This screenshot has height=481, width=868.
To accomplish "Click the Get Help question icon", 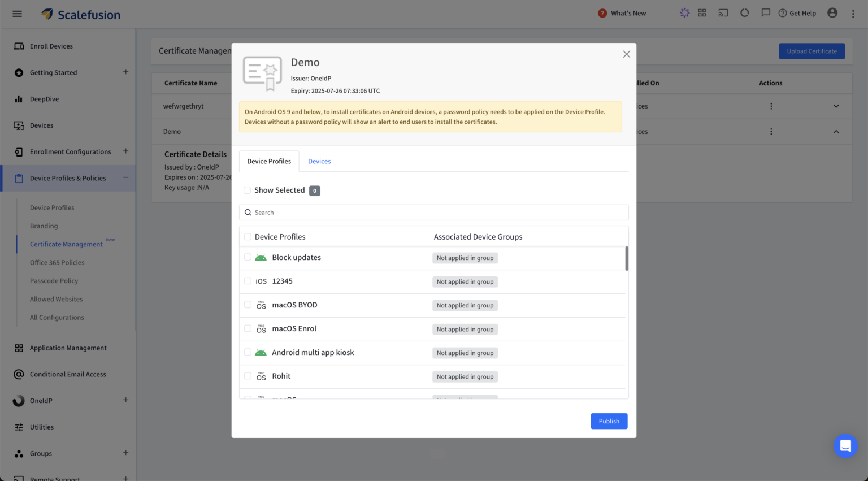I will [x=783, y=13].
